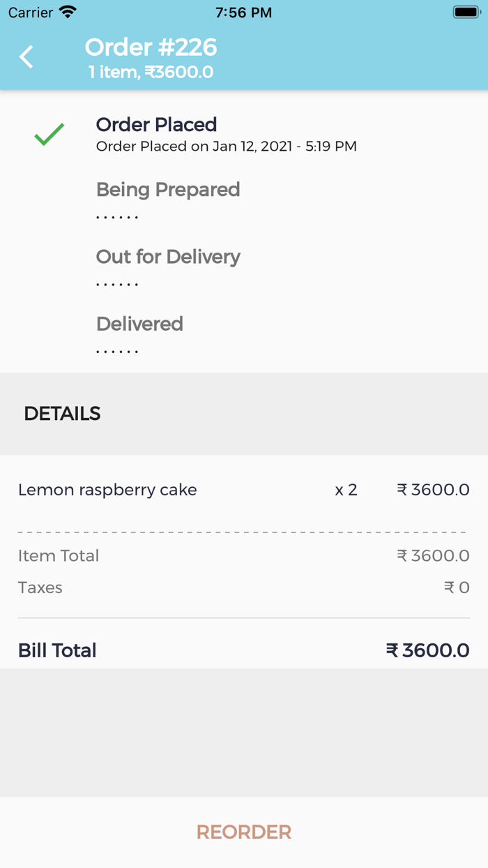488x868 pixels.
Task: Tap the x 2 quantity label
Action: click(x=346, y=490)
